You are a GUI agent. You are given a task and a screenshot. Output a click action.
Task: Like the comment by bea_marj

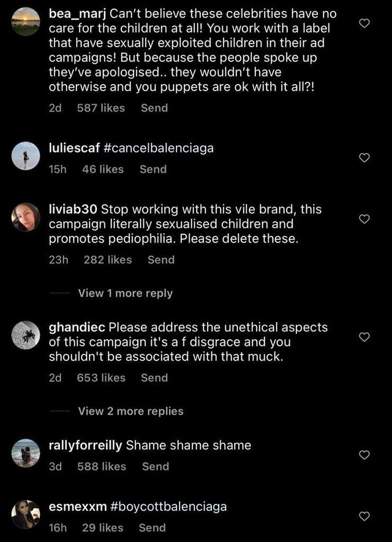click(x=364, y=23)
